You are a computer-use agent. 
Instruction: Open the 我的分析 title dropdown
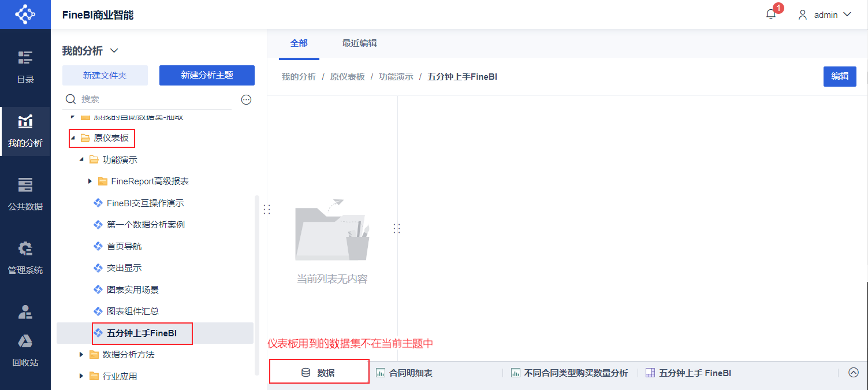click(114, 51)
